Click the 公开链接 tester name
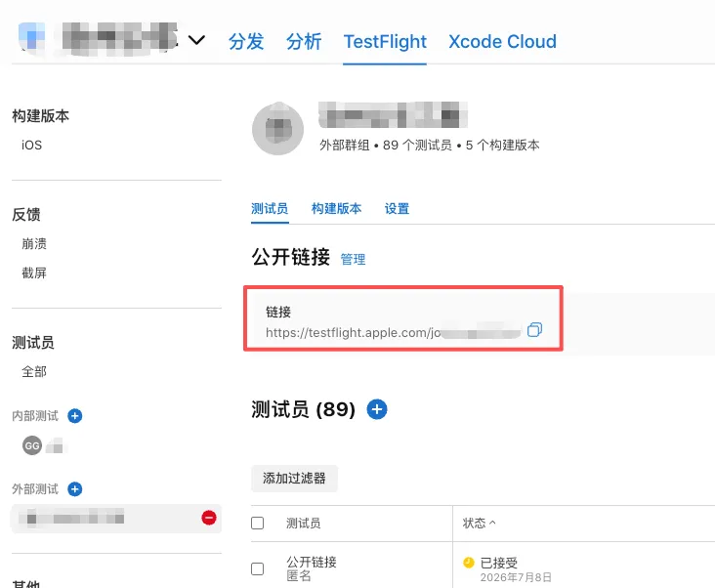Image resolution: width=715 pixels, height=588 pixels. click(312, 562)
